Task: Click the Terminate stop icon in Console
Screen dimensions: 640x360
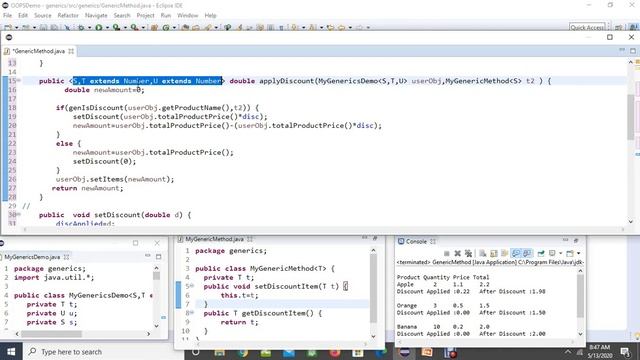Action: (447, 253)
